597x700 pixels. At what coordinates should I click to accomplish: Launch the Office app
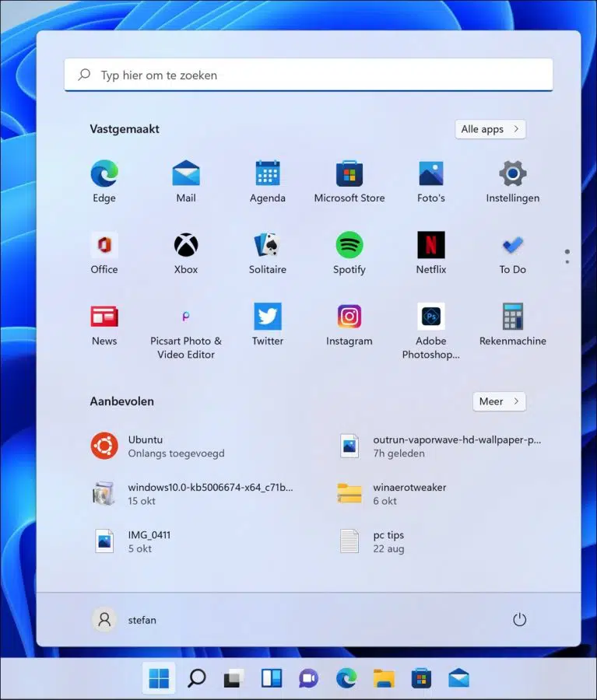click(x=104, y=253)
